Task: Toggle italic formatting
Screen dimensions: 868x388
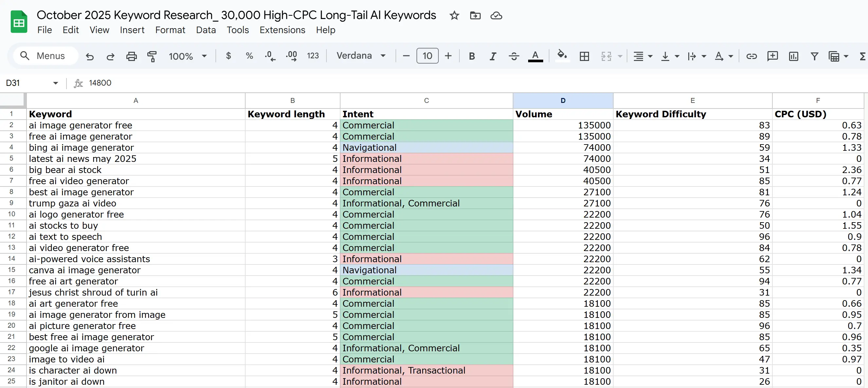Action: [493, 56]
